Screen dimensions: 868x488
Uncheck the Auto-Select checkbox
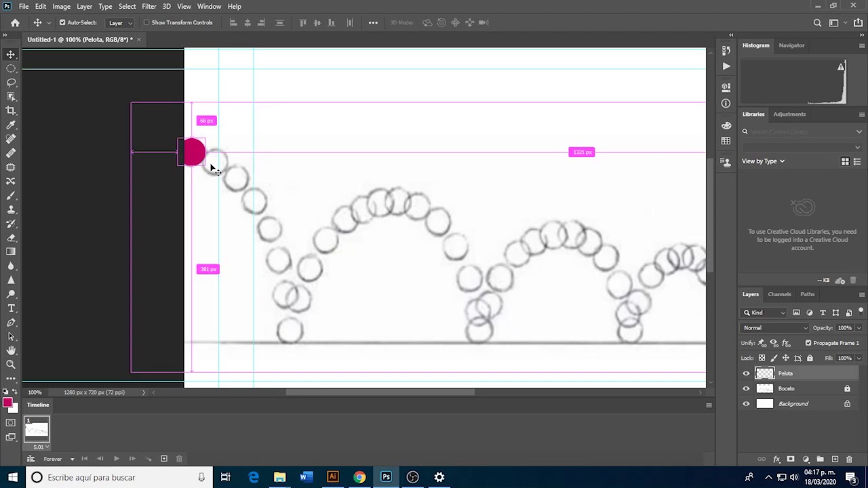62,22
